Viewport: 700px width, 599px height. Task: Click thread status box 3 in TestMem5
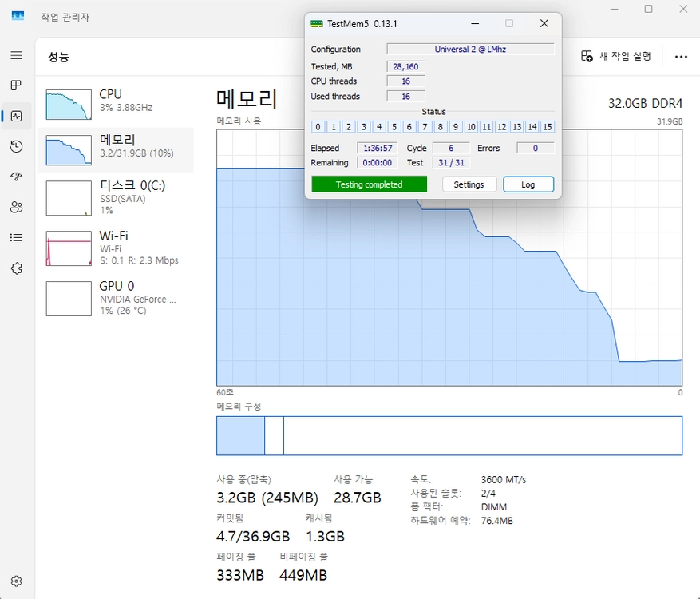[x=364, y=127]
